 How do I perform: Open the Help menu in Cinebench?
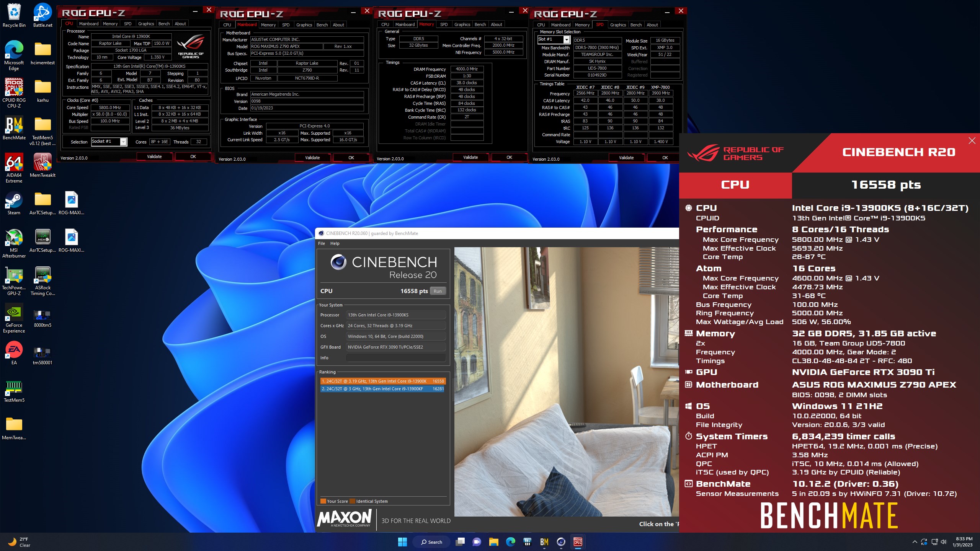point(335,243)
